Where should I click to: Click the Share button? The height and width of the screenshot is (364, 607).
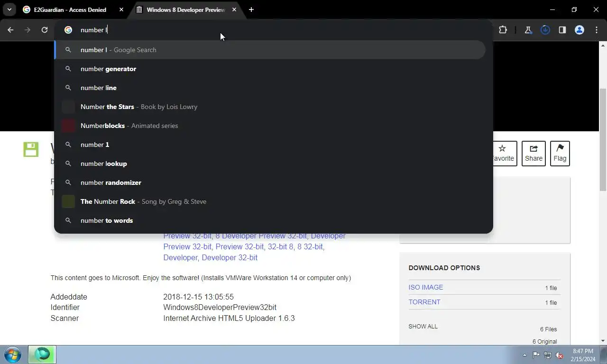coord(533,153)
